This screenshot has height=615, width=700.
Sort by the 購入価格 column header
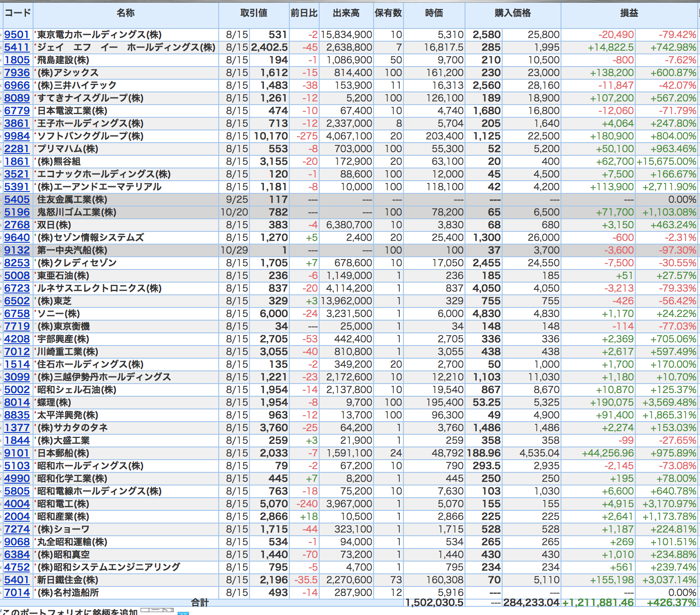coord(513,13)
